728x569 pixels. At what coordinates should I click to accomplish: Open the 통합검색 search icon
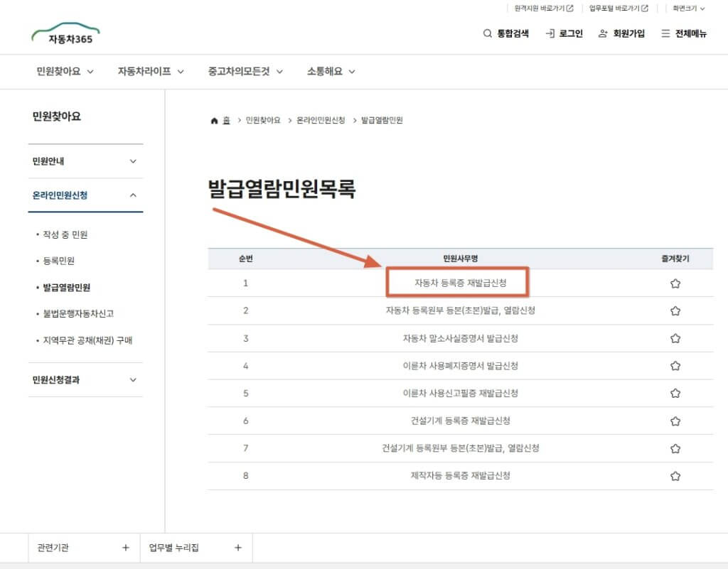point(488,33)
